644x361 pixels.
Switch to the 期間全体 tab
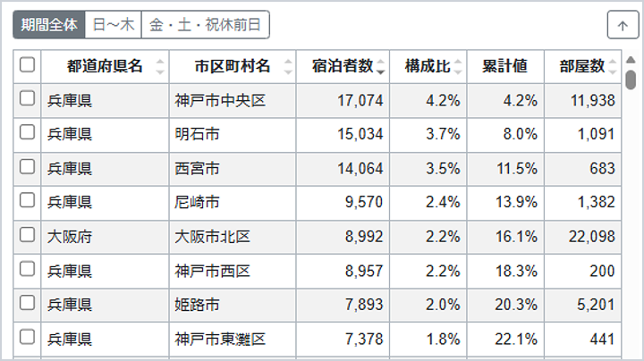[x=49, y=25]
